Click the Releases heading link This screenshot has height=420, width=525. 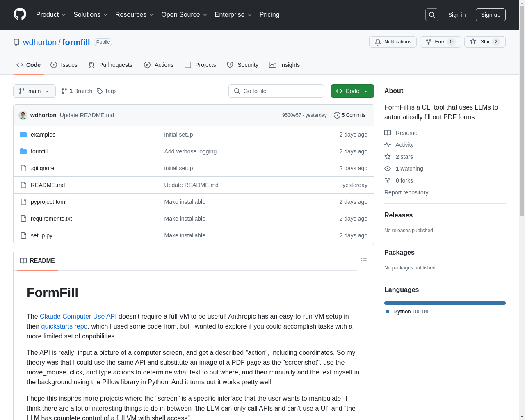[398, 215]
